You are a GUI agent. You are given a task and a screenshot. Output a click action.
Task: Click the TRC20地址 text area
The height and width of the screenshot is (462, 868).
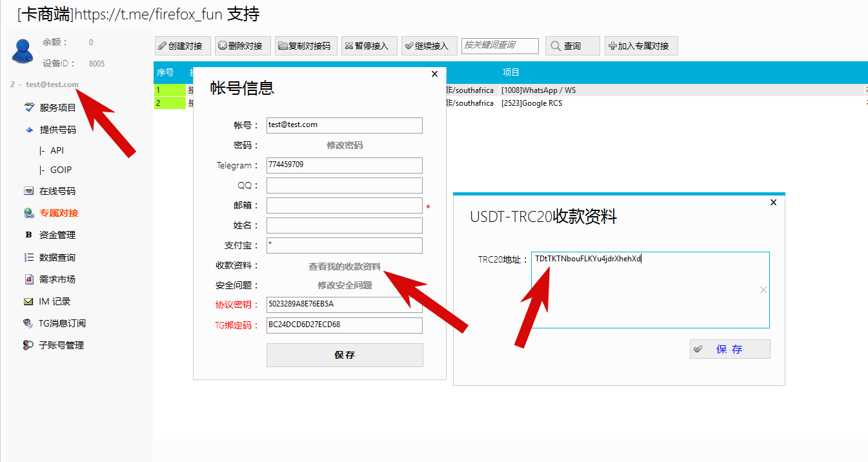(651, 290)
